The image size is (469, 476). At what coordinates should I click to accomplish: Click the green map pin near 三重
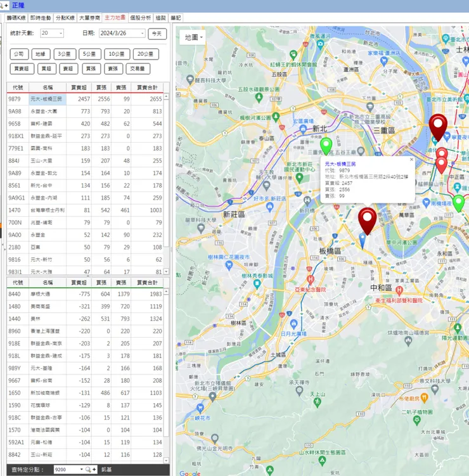[x=326, y=145]
